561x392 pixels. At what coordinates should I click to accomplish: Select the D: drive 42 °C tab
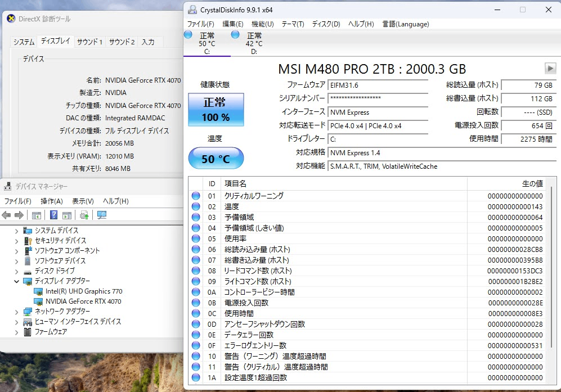click(254, 43)
